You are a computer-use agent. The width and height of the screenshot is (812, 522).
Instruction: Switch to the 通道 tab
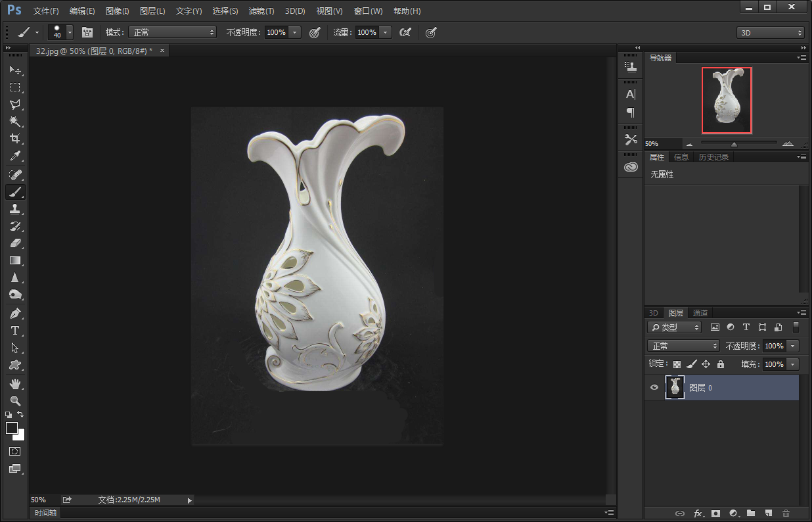point(700,313)
